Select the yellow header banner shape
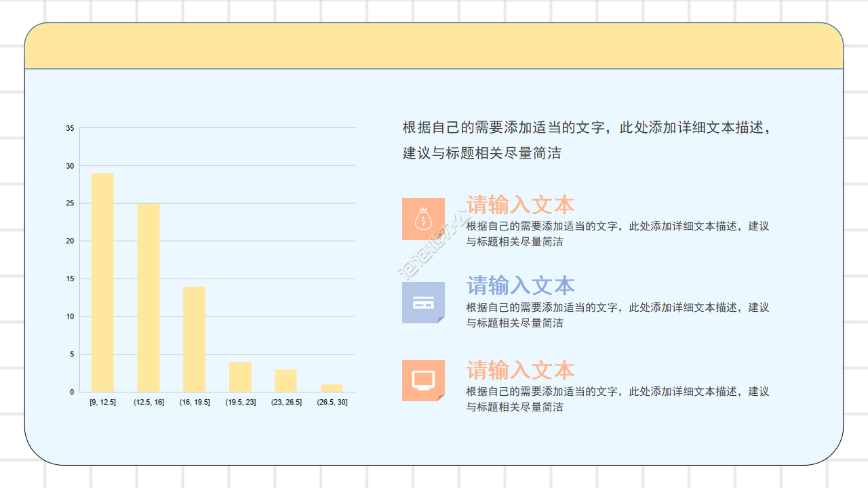Screen dimensions: 868x488 (434, 46)
